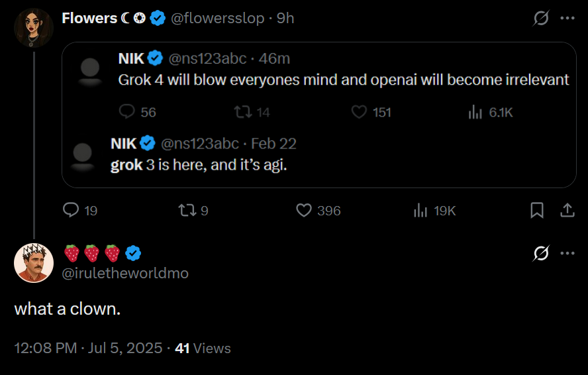This screenshot has width=588, height=375.
Task: View analytics showing 19K views
Action: (x=420, y=210)
